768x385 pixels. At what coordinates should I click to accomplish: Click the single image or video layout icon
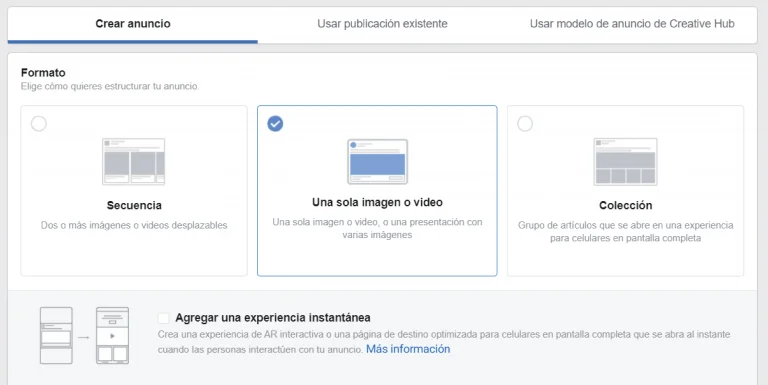click(377, 162)
